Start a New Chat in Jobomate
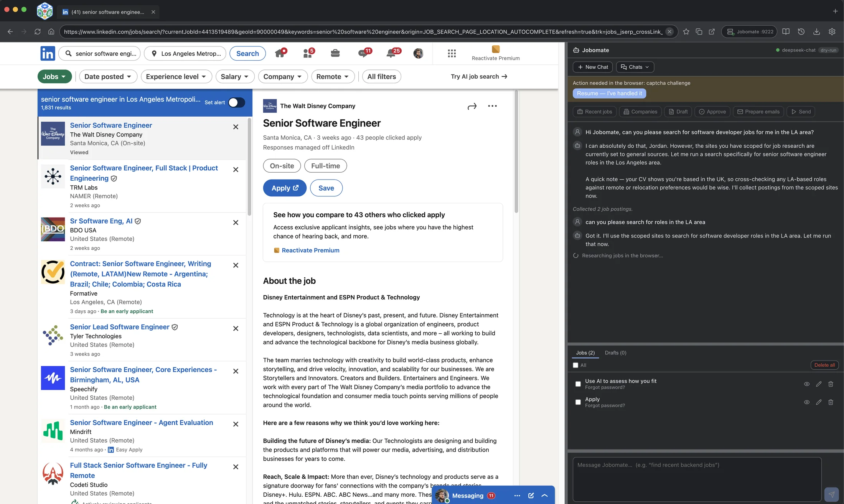 [x=593, y=67]
